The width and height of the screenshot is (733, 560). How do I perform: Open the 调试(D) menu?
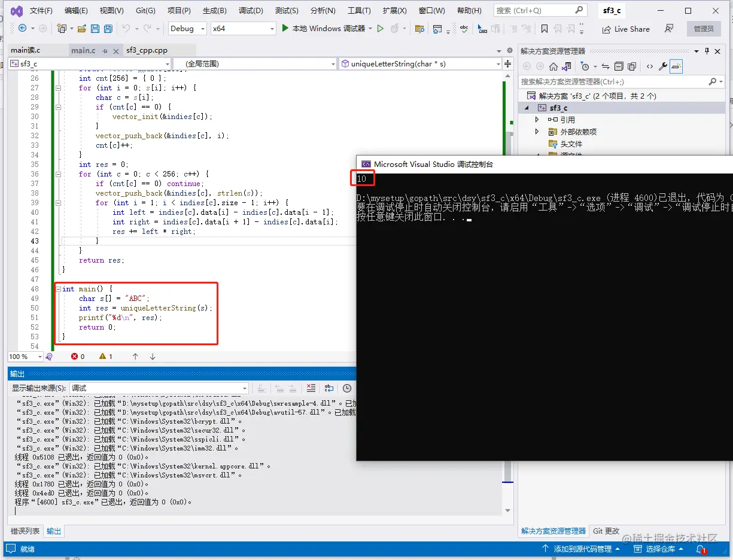(x=251, y=11)
